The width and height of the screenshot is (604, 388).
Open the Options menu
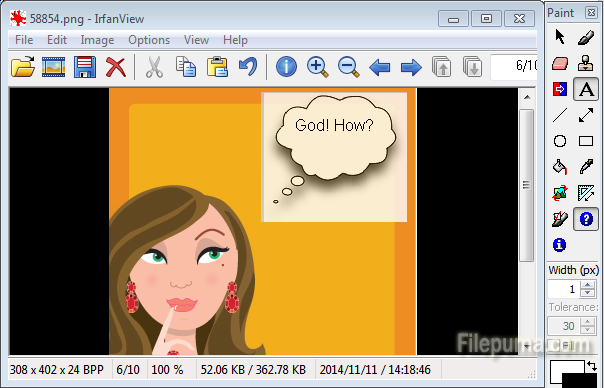tap(149, 40)
